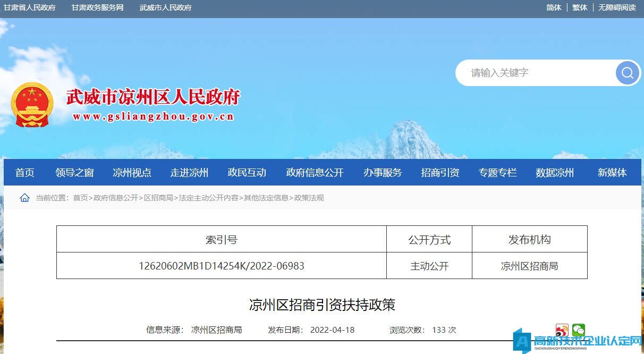Open the 数据凉州 menu item
644x354 pixels.
[555, 172]
